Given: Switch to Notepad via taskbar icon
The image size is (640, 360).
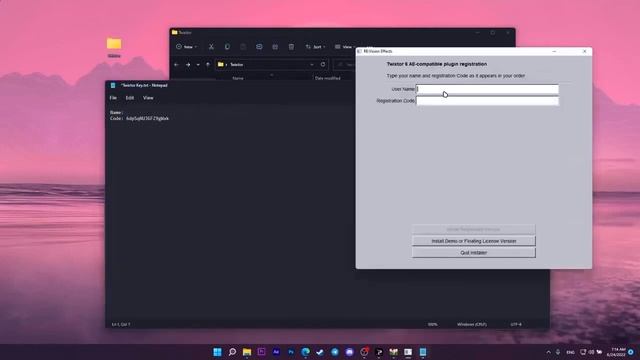Looking at the screenshot, I should coord(423,352).
